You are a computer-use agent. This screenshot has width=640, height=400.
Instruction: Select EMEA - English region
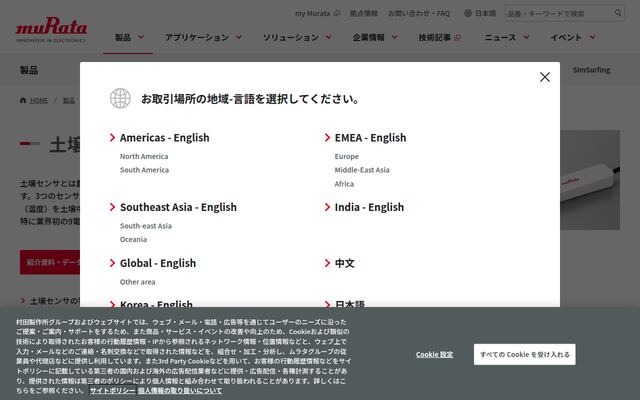point(370,138)
